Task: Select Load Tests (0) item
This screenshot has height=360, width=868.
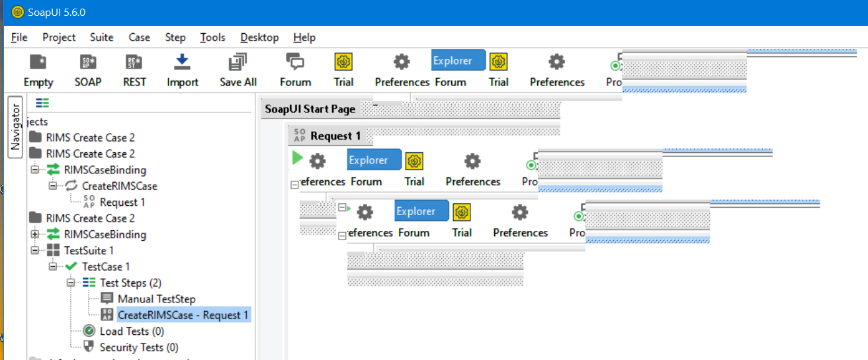Action: 132,331
